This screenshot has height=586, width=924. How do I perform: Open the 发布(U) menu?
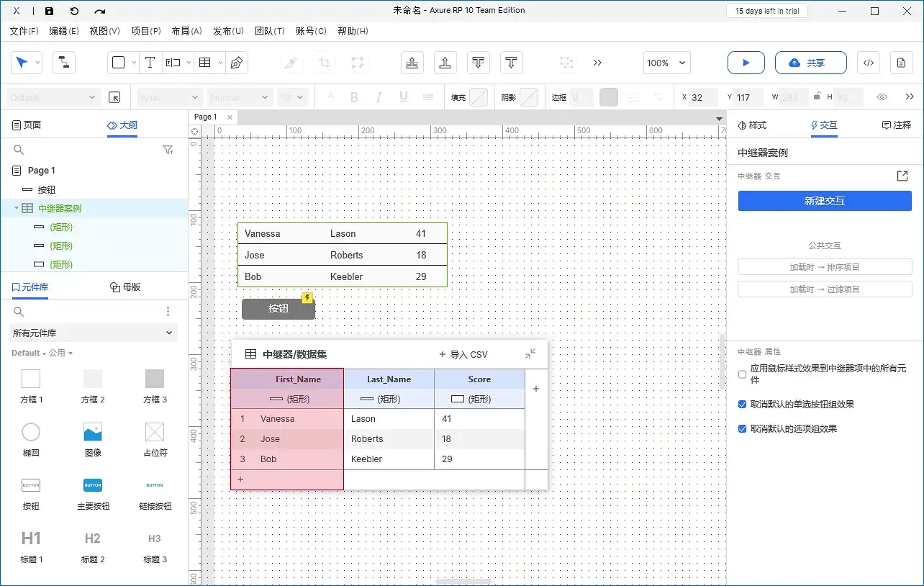click(228, 31)
